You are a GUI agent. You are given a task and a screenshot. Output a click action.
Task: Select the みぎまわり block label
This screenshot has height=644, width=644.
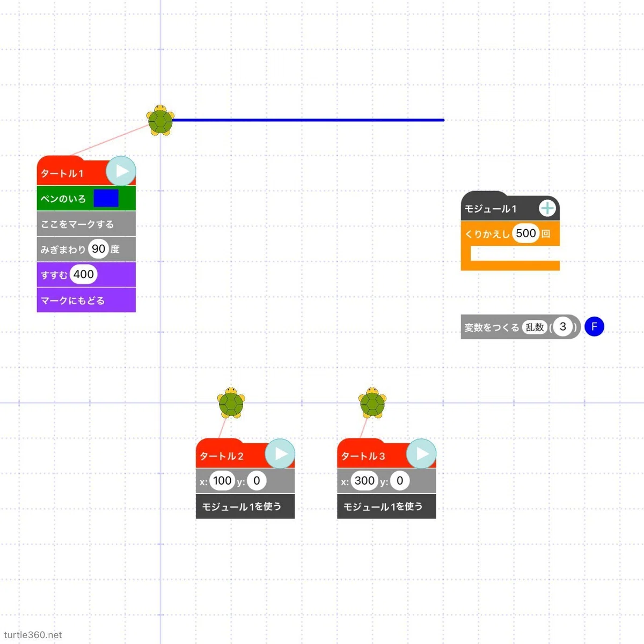[63, 250]
